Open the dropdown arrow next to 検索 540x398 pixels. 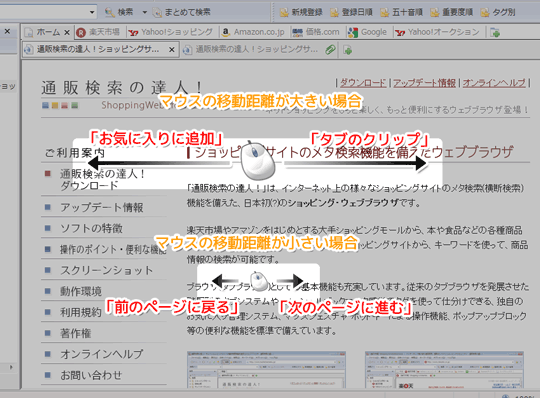[145, 12]
